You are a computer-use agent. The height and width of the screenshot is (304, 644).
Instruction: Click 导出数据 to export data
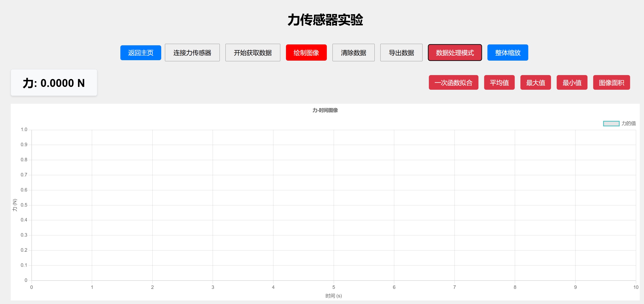click(x=401, y=52)
